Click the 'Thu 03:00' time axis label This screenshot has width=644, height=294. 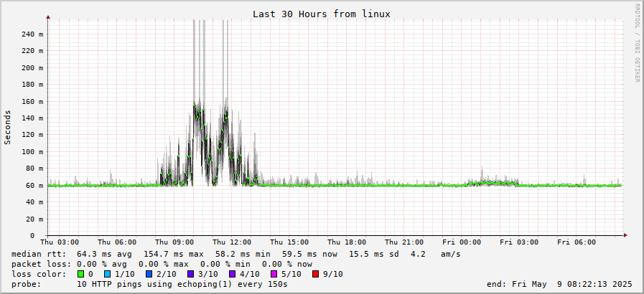[x=60, y=242]
